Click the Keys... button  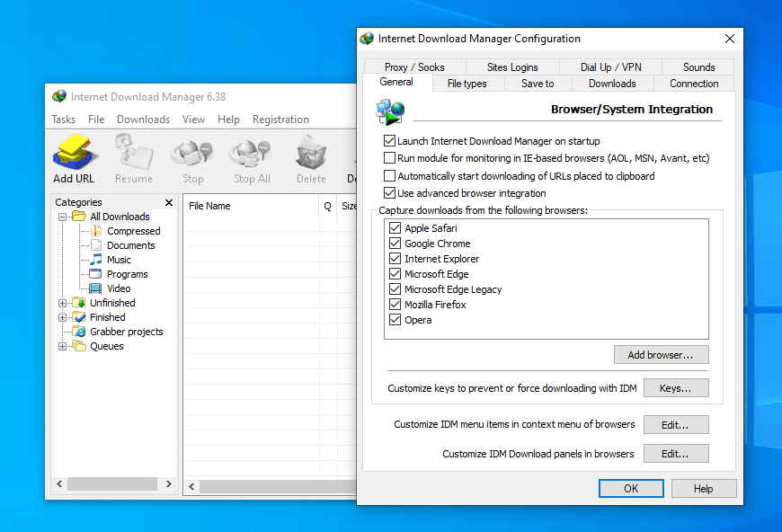click(676, 388)
